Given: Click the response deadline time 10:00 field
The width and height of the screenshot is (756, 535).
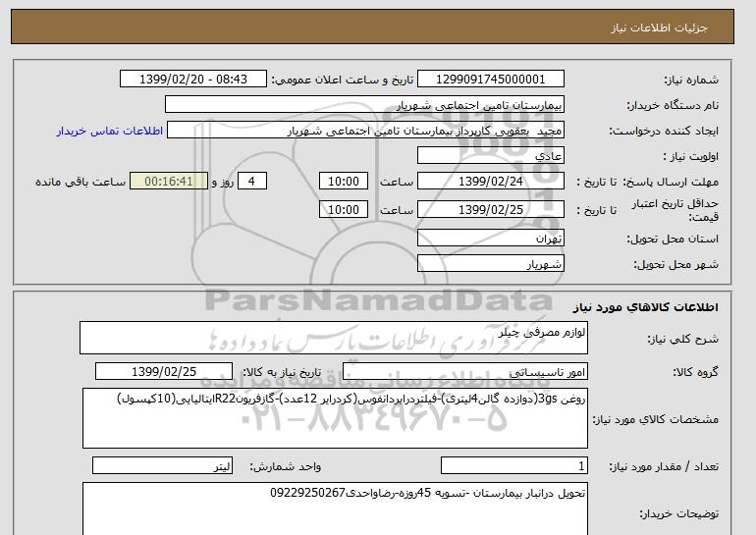Looking at the screenshot, I should [x=344, y=182].
